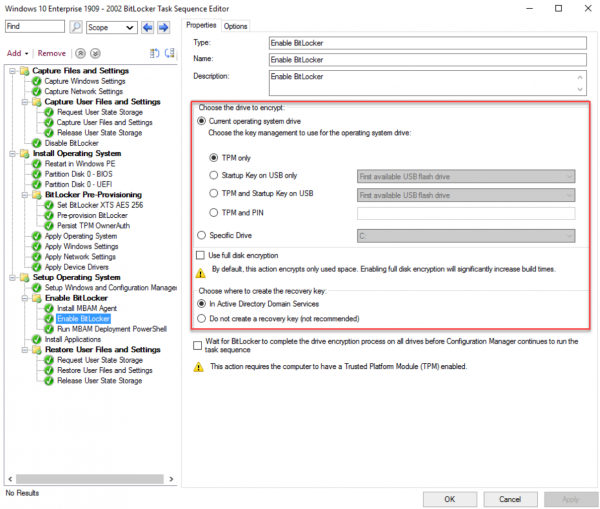This screenshot has height=509, width=600.
Task: Click green check icon of Run MBAM Deployment PowerShell
Action: pyautogui.click(x=49, y=329)
